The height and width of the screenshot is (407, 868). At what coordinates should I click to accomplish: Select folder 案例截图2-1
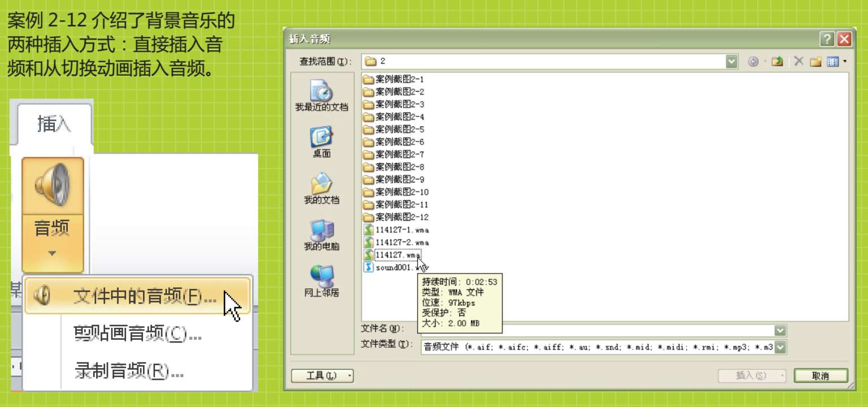[393, 80]
